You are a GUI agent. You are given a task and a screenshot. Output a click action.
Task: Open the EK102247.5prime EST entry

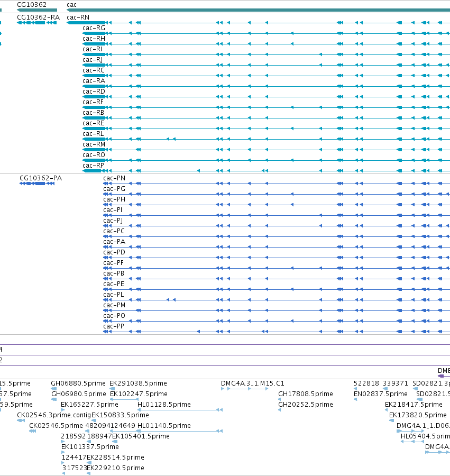(x=139, y=394)
